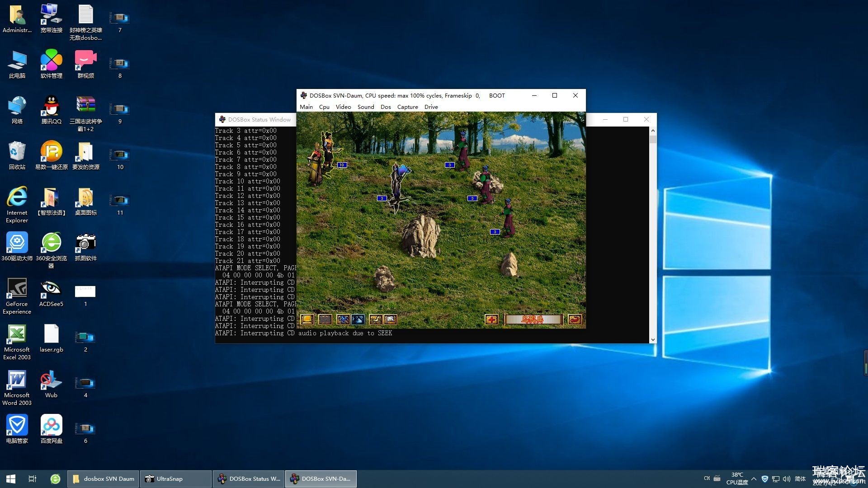Select the 要发的资源 folder icon
Screen dimensions: 868x488
pos(86,156)
